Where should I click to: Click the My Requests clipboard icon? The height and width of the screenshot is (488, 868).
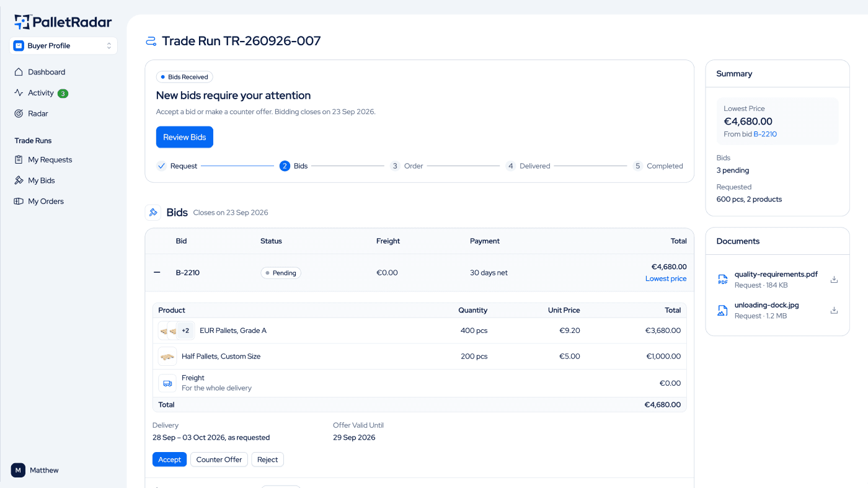19,160
